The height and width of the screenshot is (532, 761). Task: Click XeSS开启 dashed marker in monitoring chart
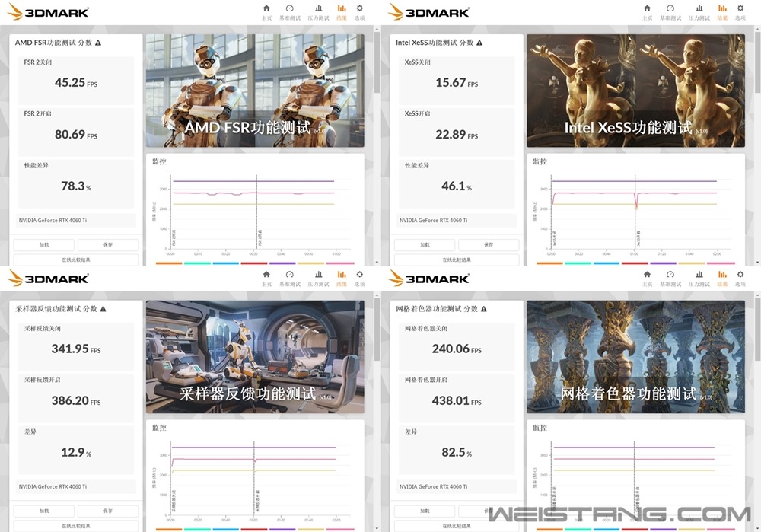click(635, 212)
